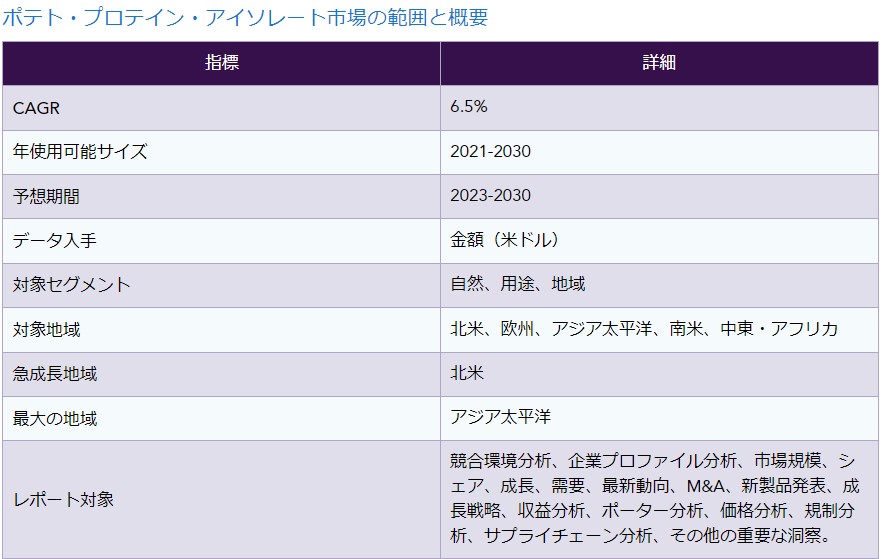Click the 2023-2030 forecast value
The width and height of the screenshot is (882, 559).
tap(491, 196)
